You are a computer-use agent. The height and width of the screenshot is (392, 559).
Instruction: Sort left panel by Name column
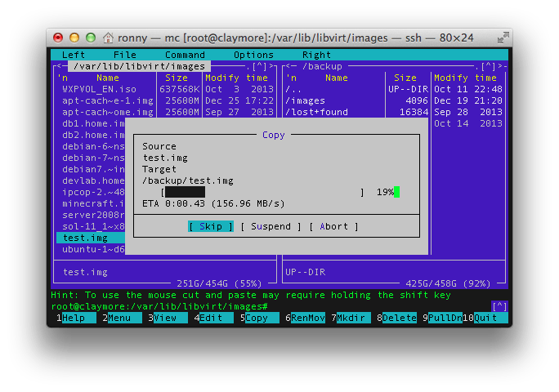pos(108,78)
